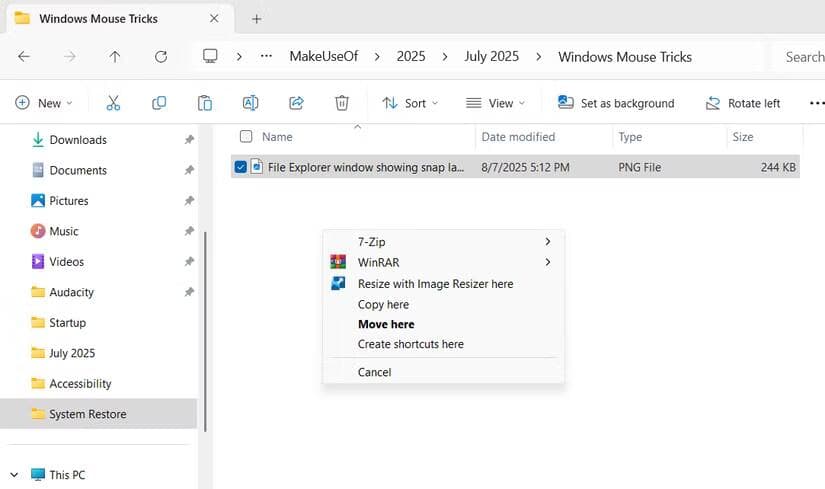Expand the 7-Zip submenu arrow

point(548,241)
